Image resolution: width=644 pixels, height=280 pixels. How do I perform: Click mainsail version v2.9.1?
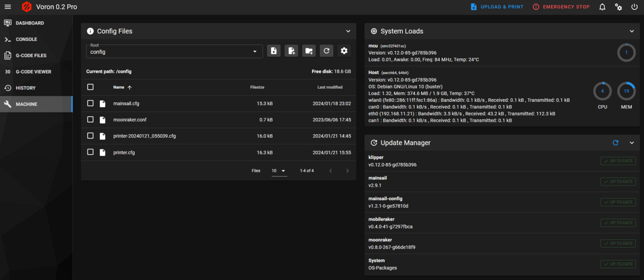[375, 186]
